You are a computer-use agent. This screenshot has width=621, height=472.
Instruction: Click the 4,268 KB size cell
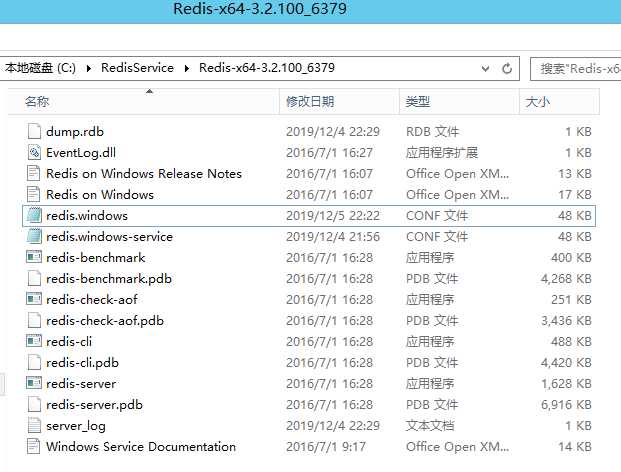pos(566,278)
